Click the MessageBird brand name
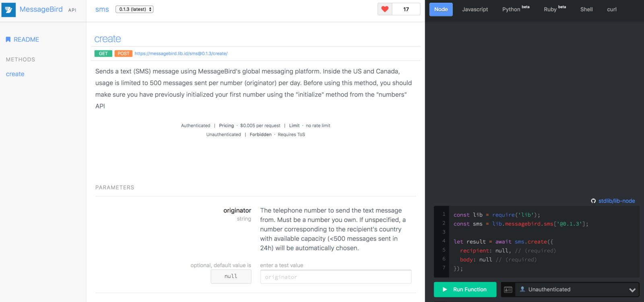 click(x=41, y=9)
